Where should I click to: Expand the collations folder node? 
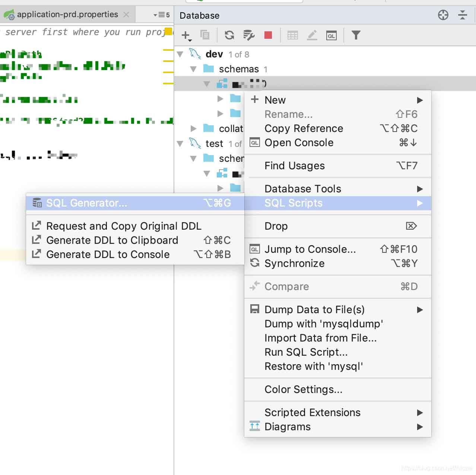coord(193,129)
